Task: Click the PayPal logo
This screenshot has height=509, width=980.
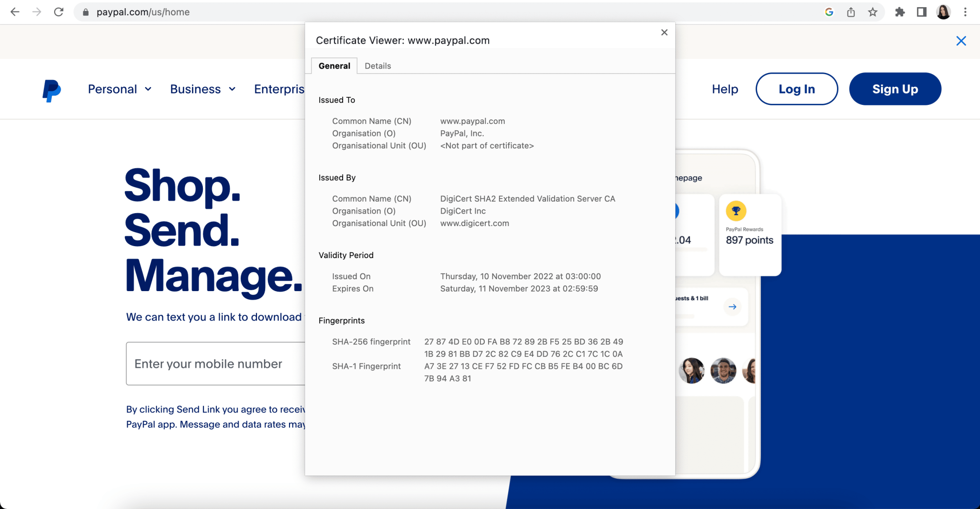Action: click(x=51, y=90)
